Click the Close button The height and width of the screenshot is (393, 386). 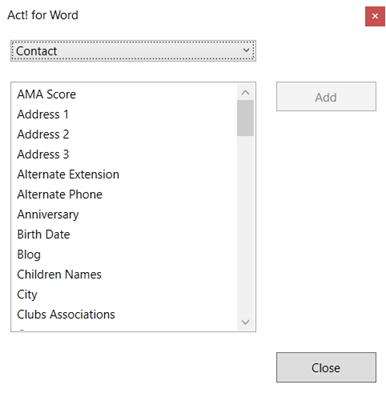pos(326,368)
